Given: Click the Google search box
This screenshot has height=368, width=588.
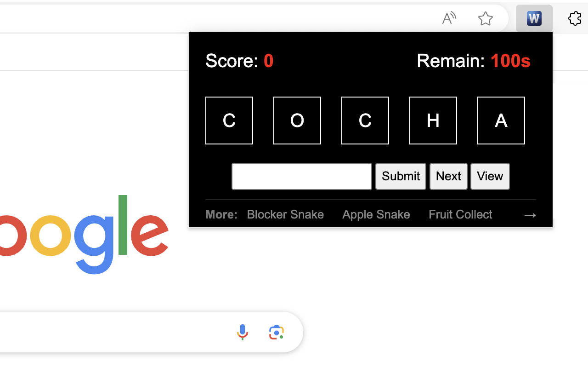Looking at the screenshot, I should click(x=115, y=332).
